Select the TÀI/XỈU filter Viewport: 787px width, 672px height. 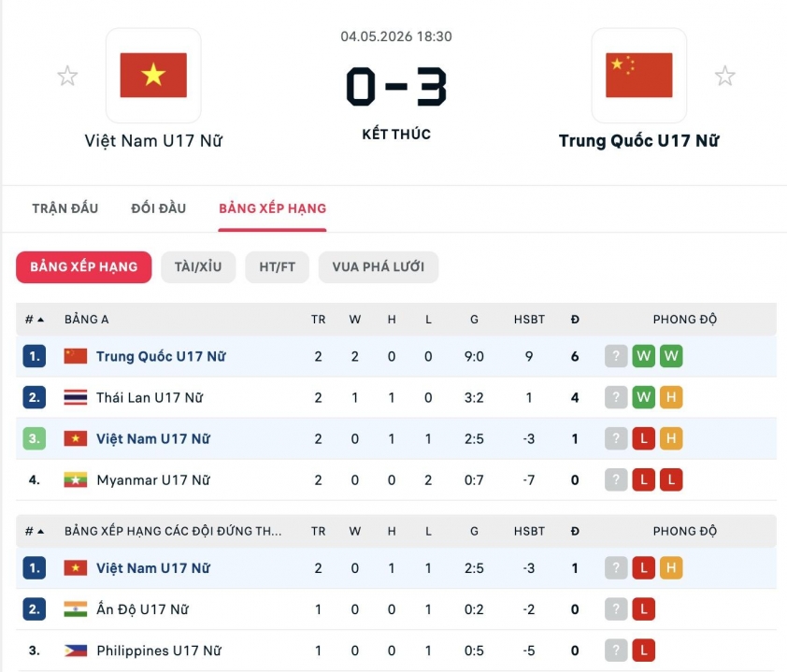[198, 267]
